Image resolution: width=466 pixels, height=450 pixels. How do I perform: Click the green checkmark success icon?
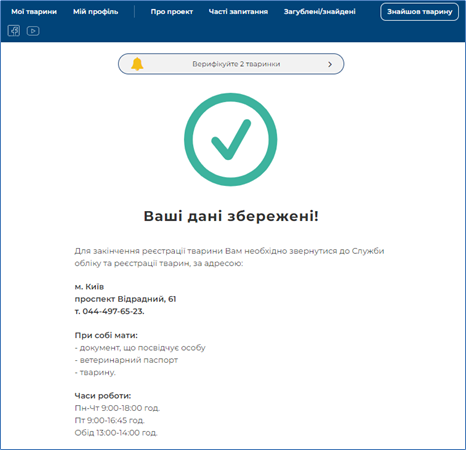coord(230,139)
